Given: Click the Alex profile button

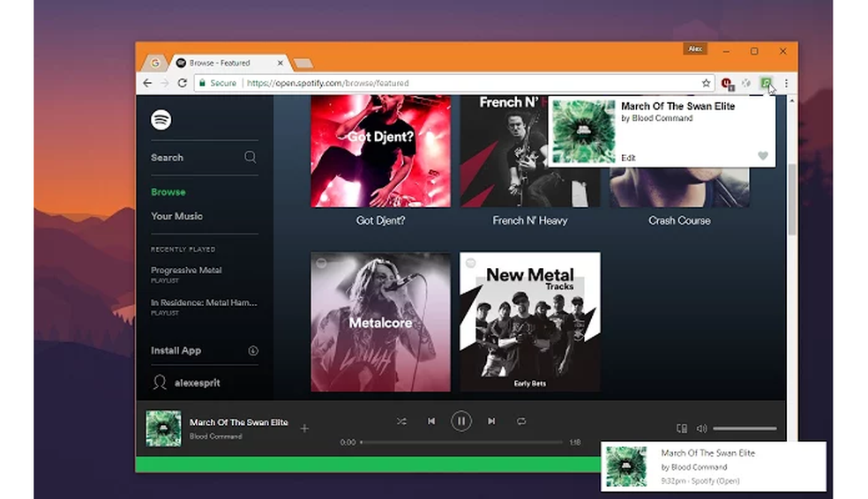Looking at the screenshot, I should pyautogui.click(x=695, y=49).
